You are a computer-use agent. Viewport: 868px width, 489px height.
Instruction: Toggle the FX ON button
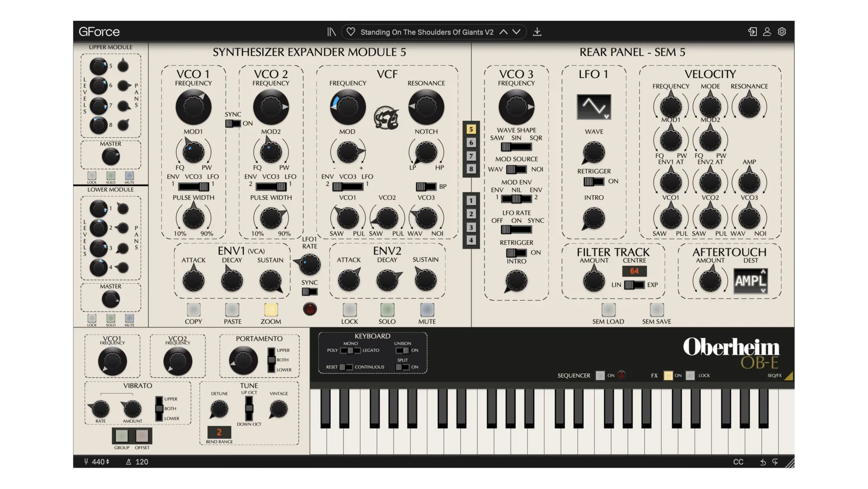tap(668, 376)
